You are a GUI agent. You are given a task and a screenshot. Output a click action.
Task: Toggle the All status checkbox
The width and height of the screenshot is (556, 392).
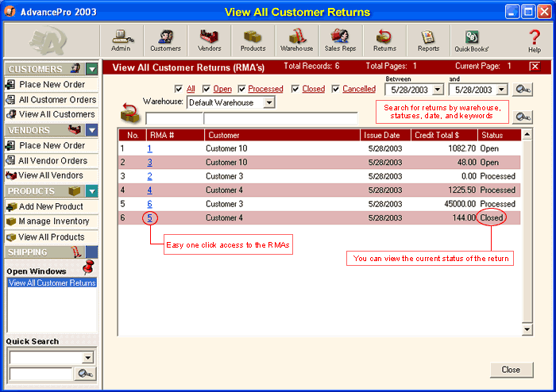point(179,89)
